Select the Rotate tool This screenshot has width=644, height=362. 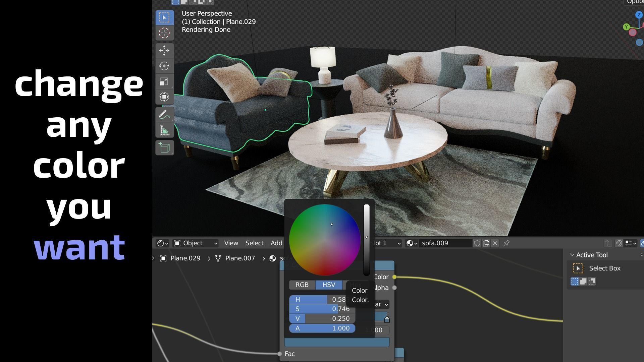[x=164, y=66]
